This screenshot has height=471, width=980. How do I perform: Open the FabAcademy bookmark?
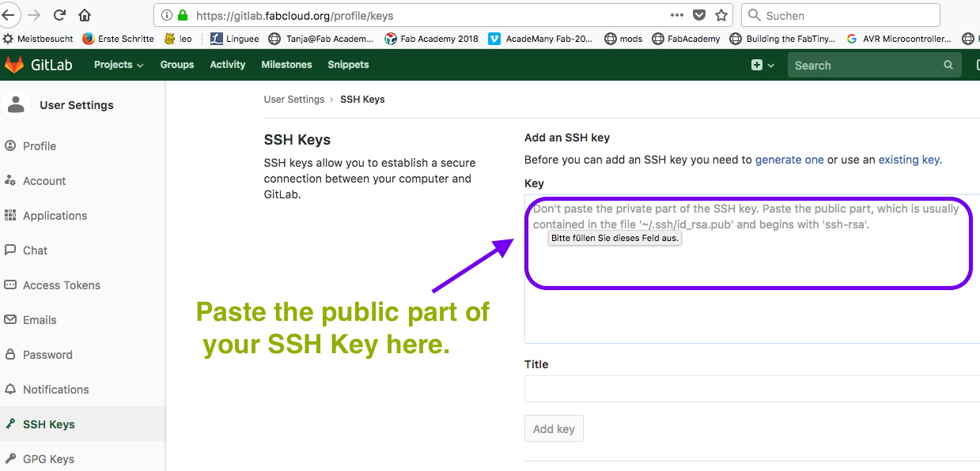pos(687,39)
